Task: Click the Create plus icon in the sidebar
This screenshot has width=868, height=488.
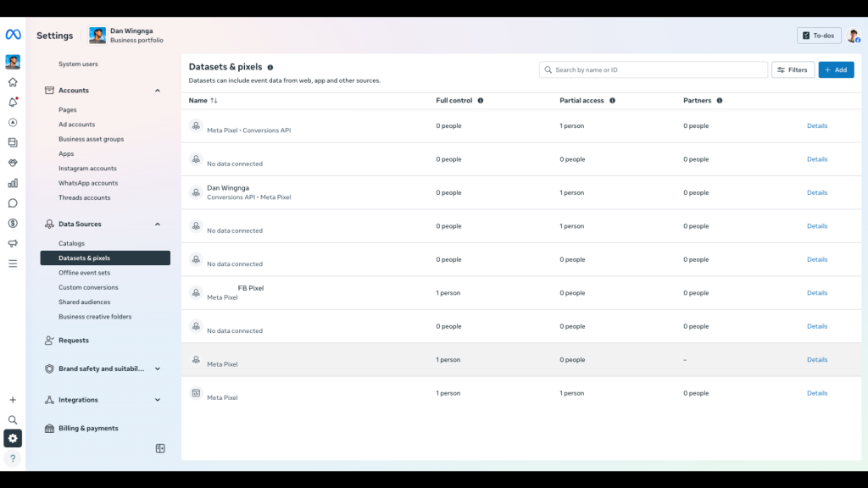Action: pos(12,399)
